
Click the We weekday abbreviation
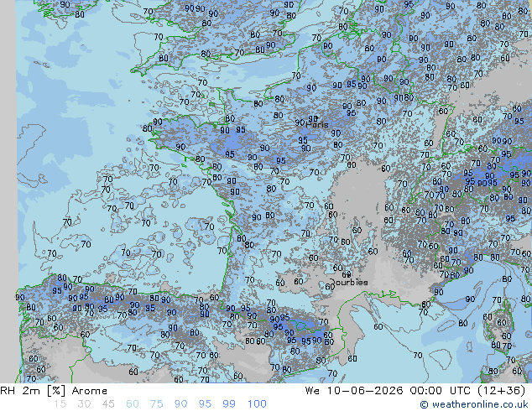click(x=312, y=391)
